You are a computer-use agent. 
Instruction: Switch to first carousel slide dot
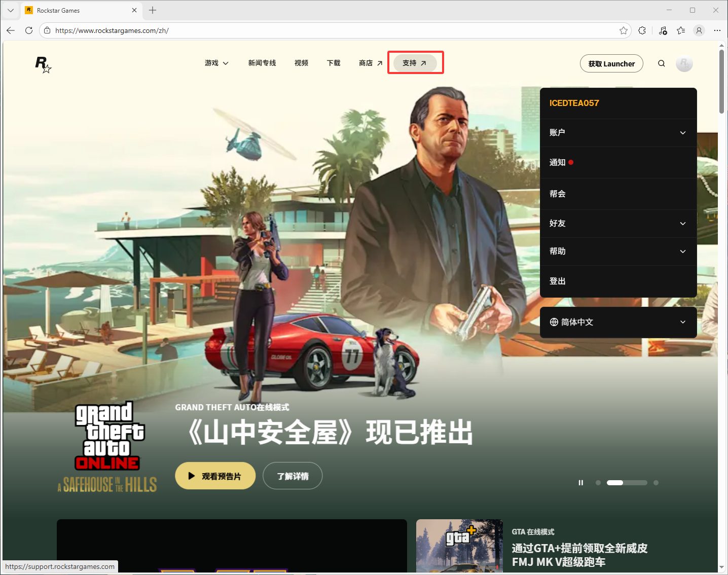click(x=598, y=483)
